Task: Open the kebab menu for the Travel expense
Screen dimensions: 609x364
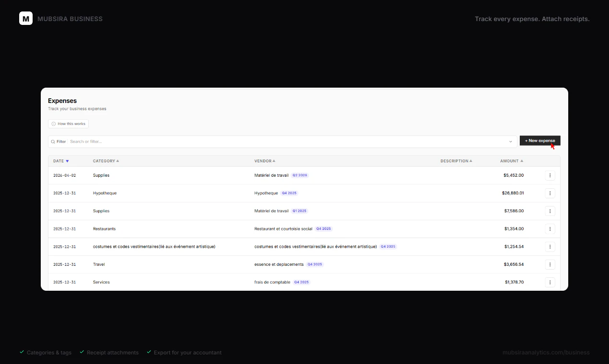Action: (x=550, y=264)
